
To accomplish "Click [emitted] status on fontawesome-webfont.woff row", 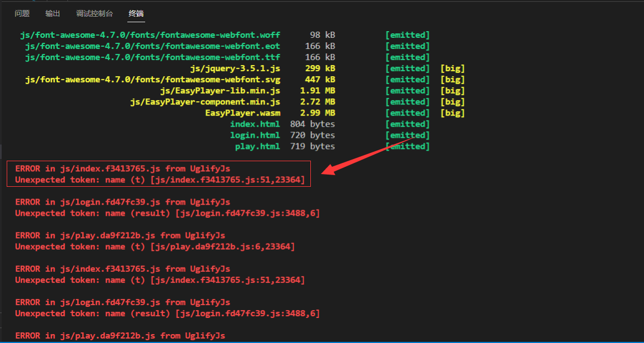I will [x=408, y=35].
